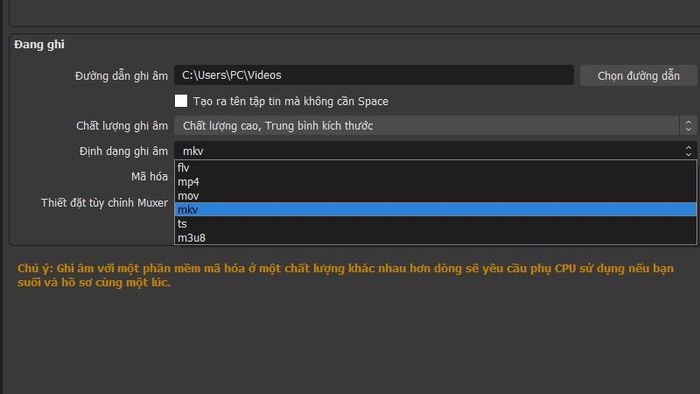Pick mov in the format dropdown list
Screen dimensions: 700x394
pos(435,195)
